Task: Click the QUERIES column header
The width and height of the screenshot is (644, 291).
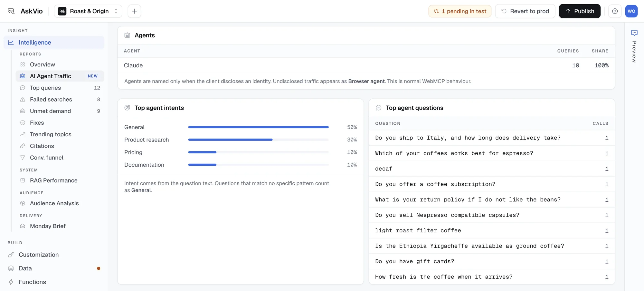Action: pos(568,51)
